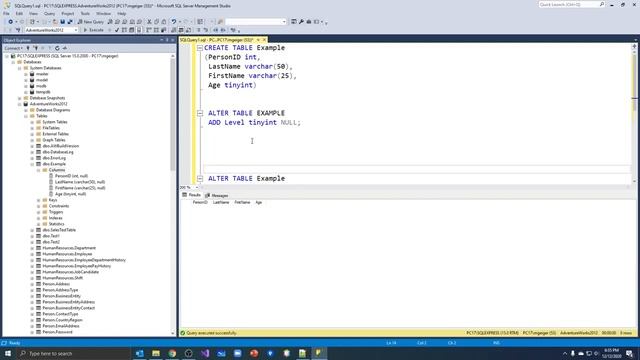
Task: Select the dbo.SalesTestTable table
Action: 59,230
